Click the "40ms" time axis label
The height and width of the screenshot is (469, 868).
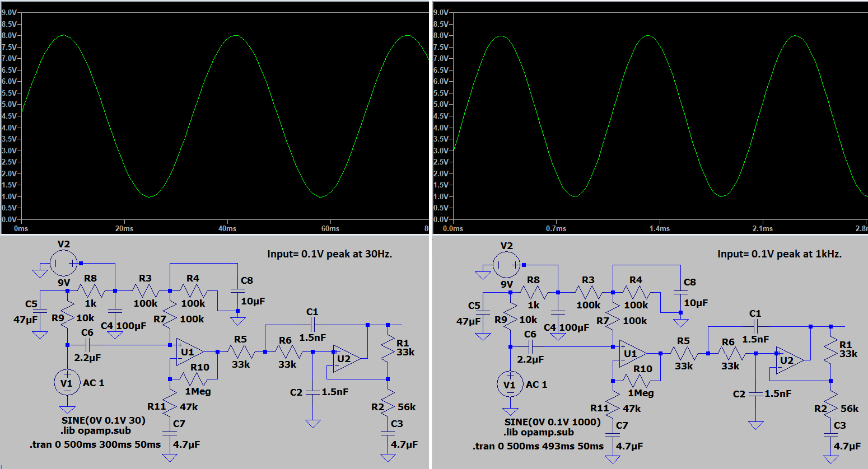click(x=227, y=228)
